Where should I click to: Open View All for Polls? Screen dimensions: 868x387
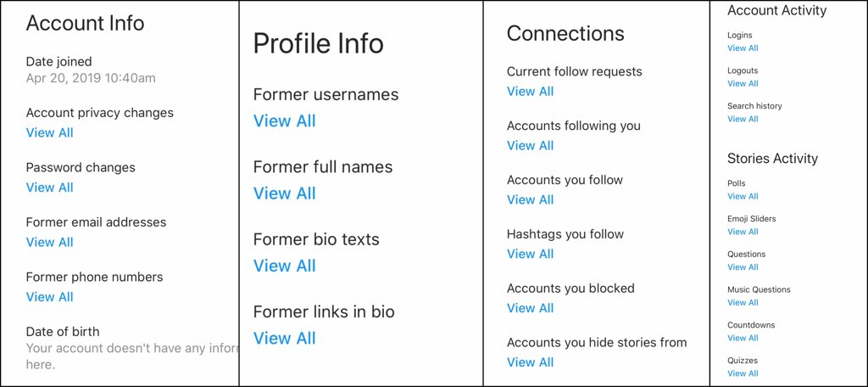coord(743,196)
